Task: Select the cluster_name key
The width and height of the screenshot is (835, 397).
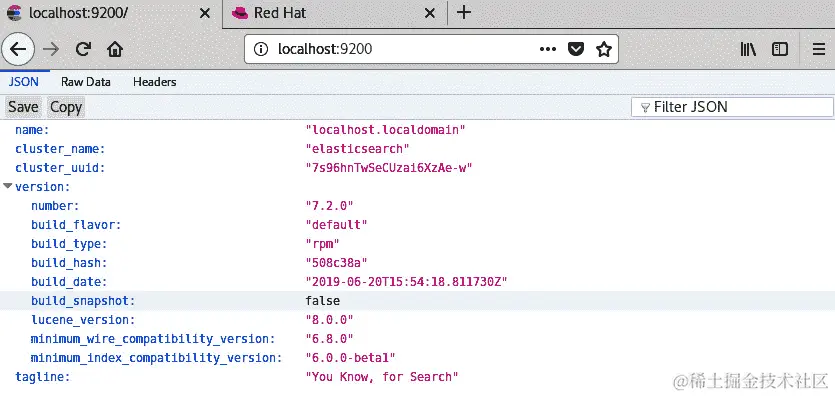Action: (60, 148)
